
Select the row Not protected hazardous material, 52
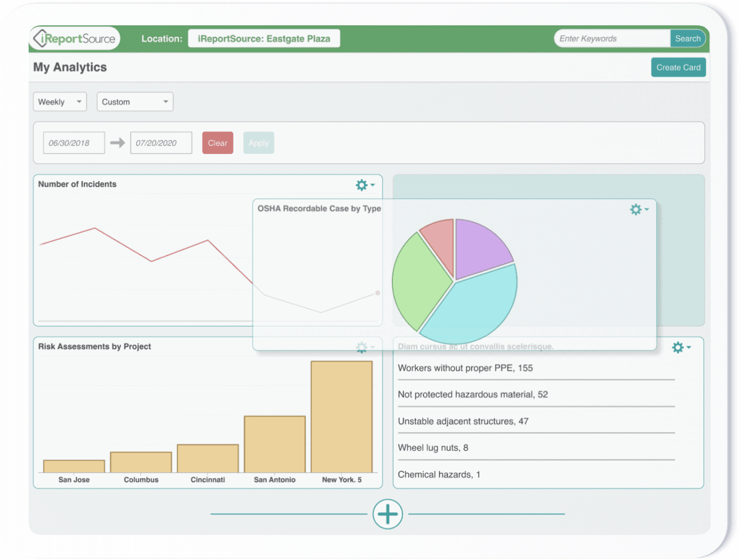[536, 394]
